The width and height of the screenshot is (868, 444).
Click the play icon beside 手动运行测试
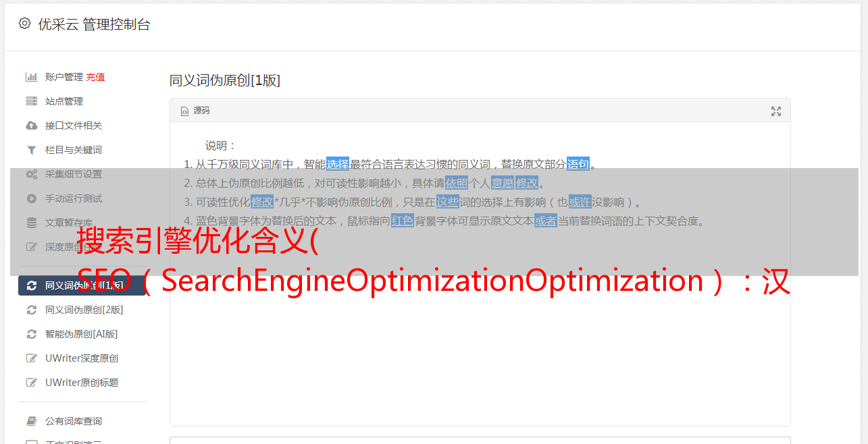click(31, 198)
